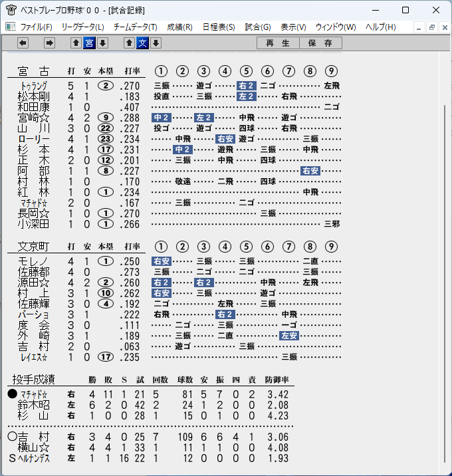Viewport: 452px width, 476px height.
Task: Click the app icon in title bar
Action: (x=11, y=10)
